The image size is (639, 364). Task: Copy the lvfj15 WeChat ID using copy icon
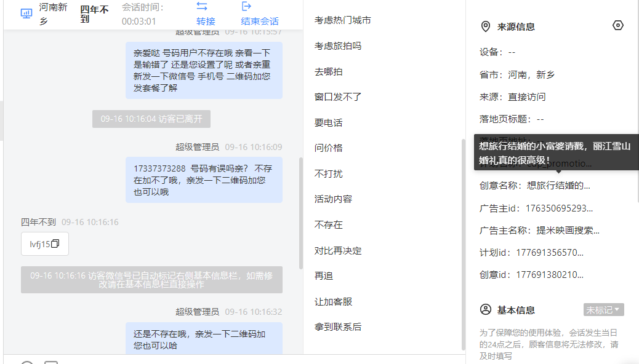coord(55,243)
